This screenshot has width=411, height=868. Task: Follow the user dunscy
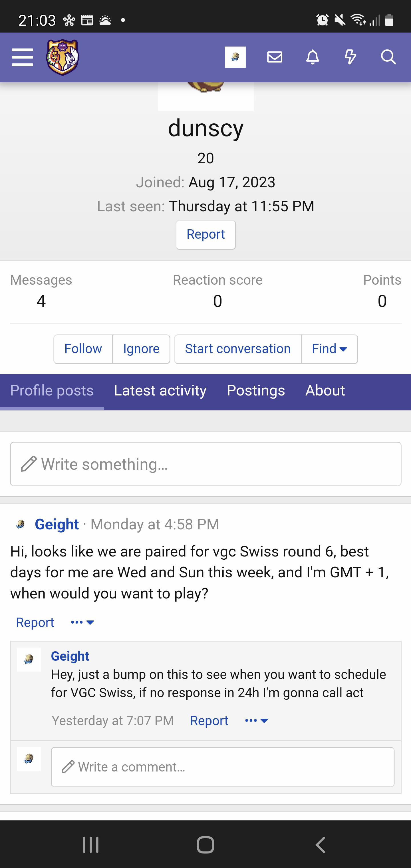click(83, 349)
